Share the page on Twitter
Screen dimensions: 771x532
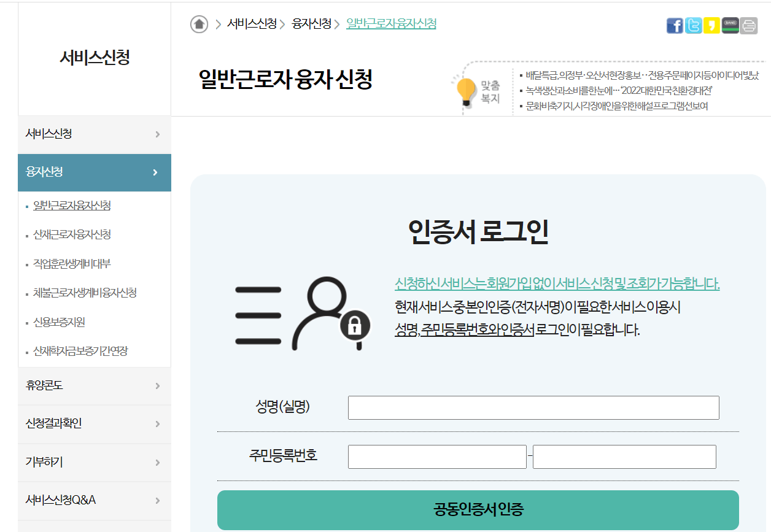coord(692,25)
